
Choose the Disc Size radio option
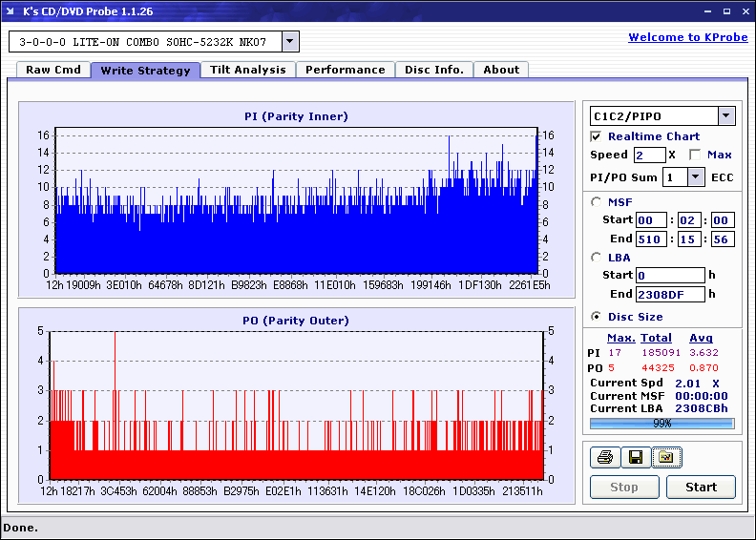[597, 317]
